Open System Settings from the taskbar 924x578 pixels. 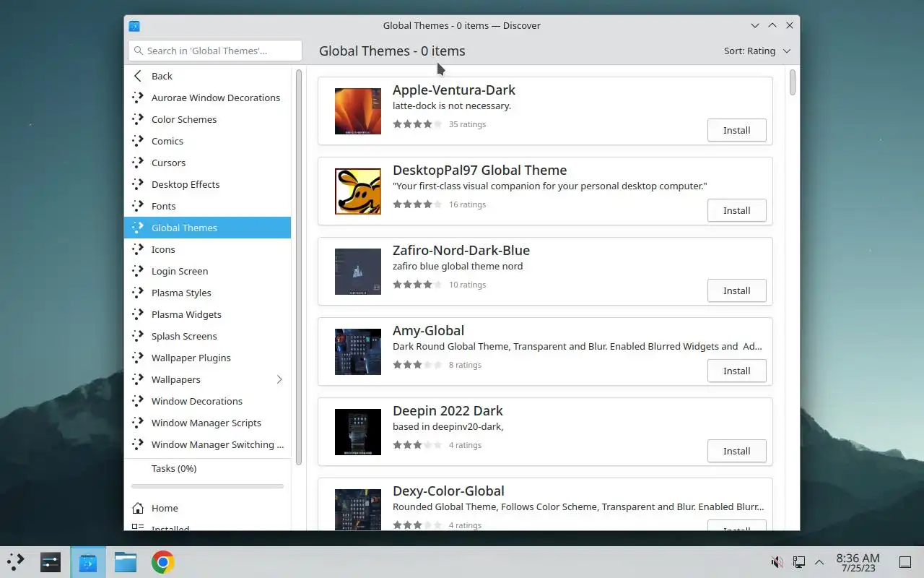pyautogui.click(x=51, y=562)
